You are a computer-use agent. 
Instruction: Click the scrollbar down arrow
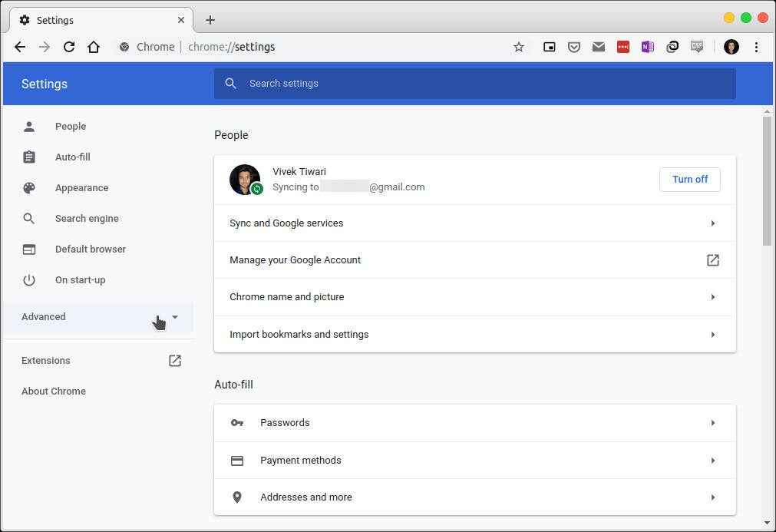767,523
